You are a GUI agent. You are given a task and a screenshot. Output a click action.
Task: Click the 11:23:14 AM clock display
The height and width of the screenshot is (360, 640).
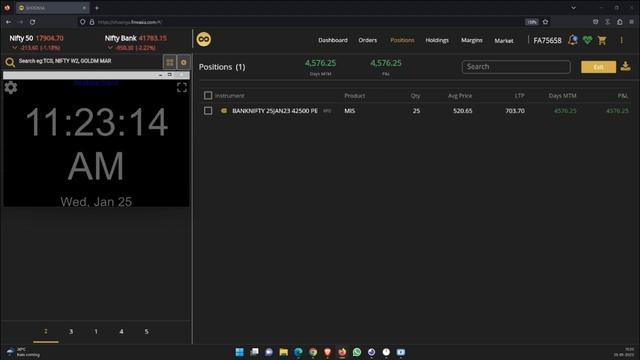click(96, 143)
